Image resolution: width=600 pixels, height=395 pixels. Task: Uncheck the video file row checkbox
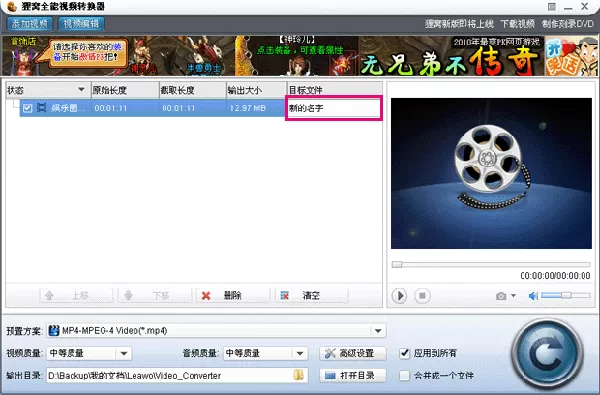pos(27,108)
